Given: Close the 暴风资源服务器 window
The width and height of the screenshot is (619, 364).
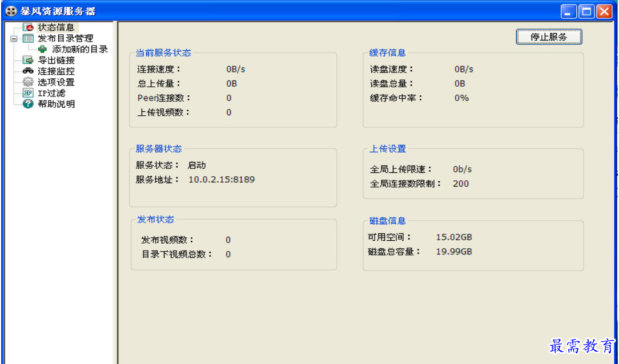Looking at the screenshot, I should [604, 11].
